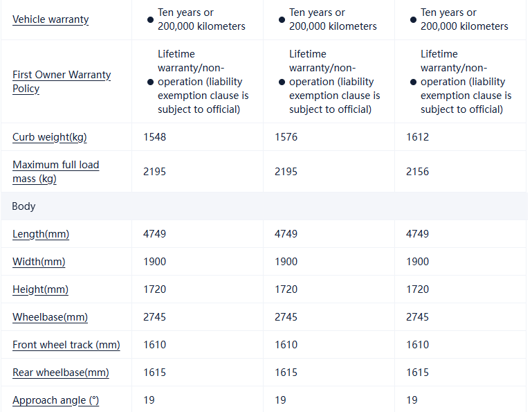Screen dimensions: 532x412
Task: Open the Width(mm) parameter link
Action: click(39, 262)
